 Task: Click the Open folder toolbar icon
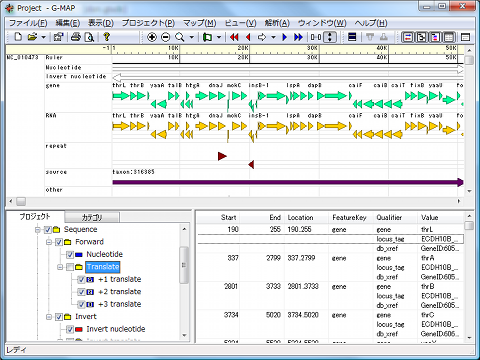tap(32, 37)
